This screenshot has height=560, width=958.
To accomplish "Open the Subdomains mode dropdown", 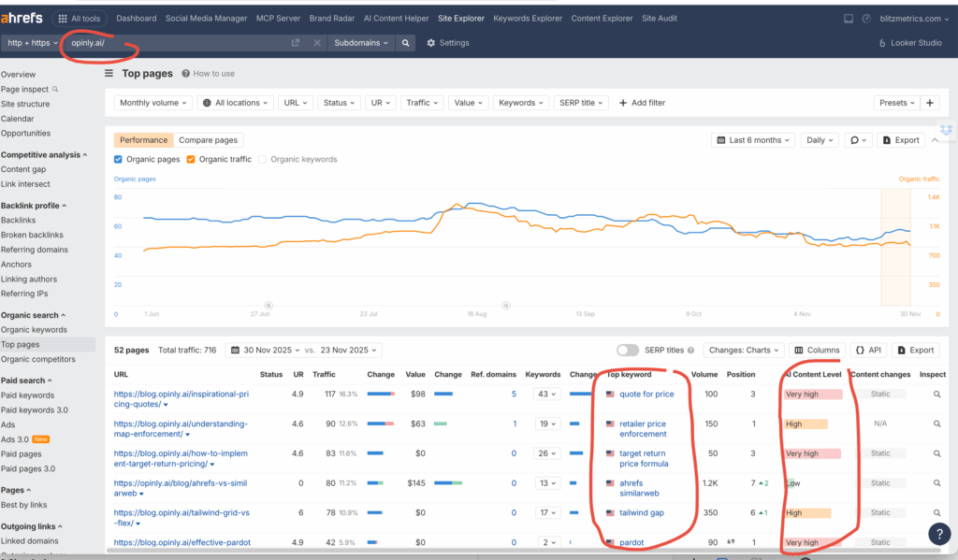I will pos(360,43).
